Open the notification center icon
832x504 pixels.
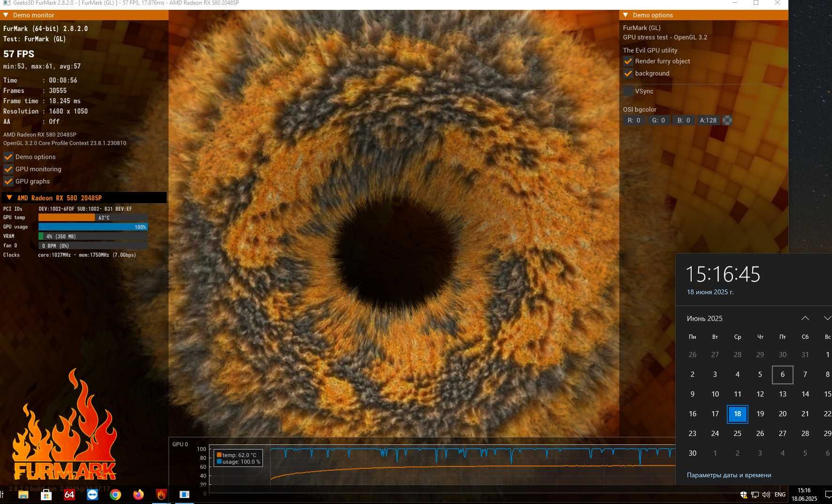click(x=828, y=495)
